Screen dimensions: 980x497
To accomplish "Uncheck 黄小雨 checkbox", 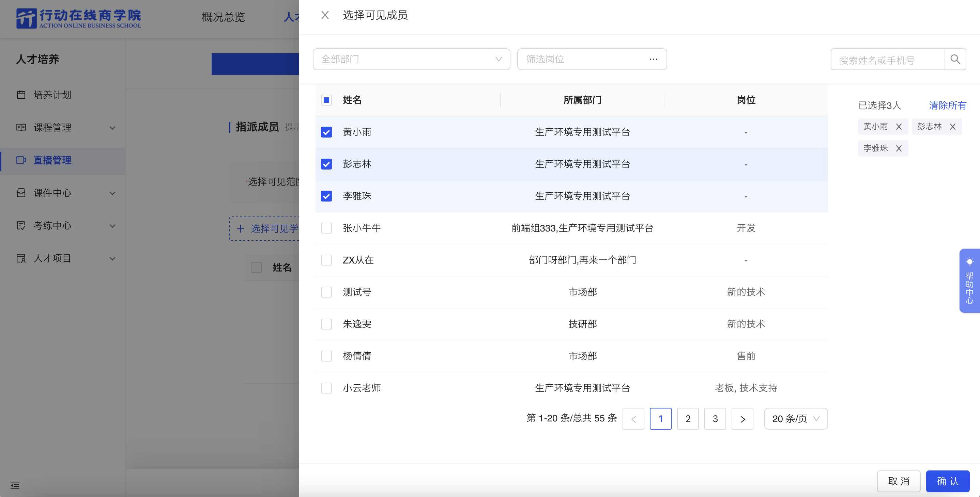I will coord(326,132).
